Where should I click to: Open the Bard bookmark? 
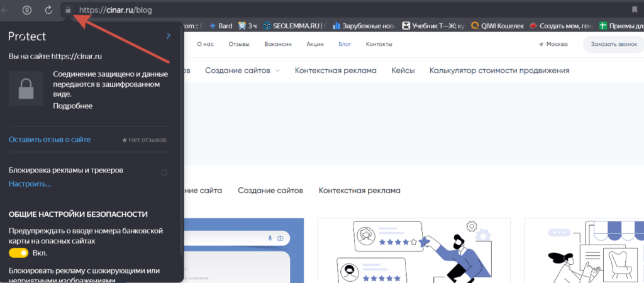point(221,26)
